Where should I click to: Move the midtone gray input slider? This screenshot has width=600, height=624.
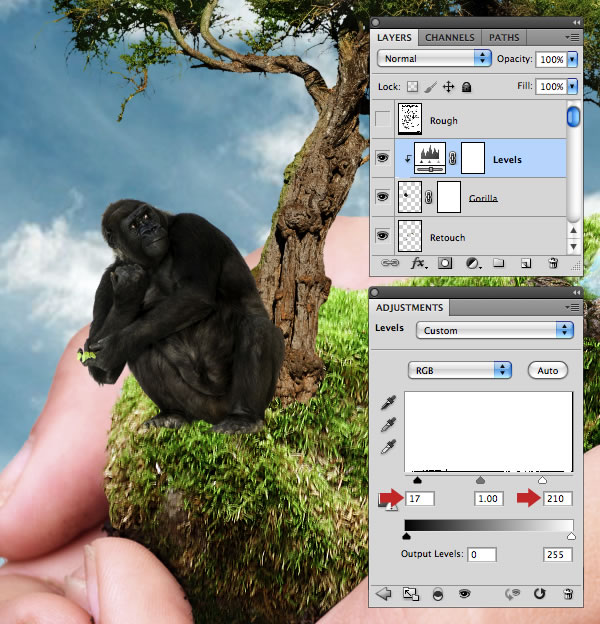480,480
